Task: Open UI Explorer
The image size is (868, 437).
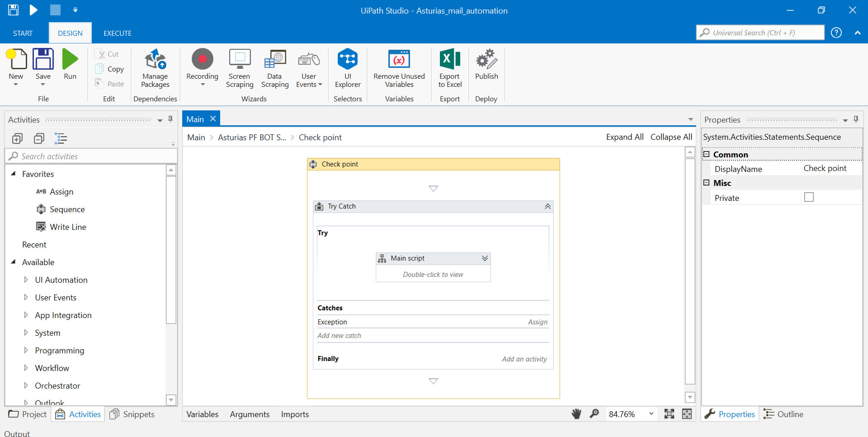Action: (348, 68)
